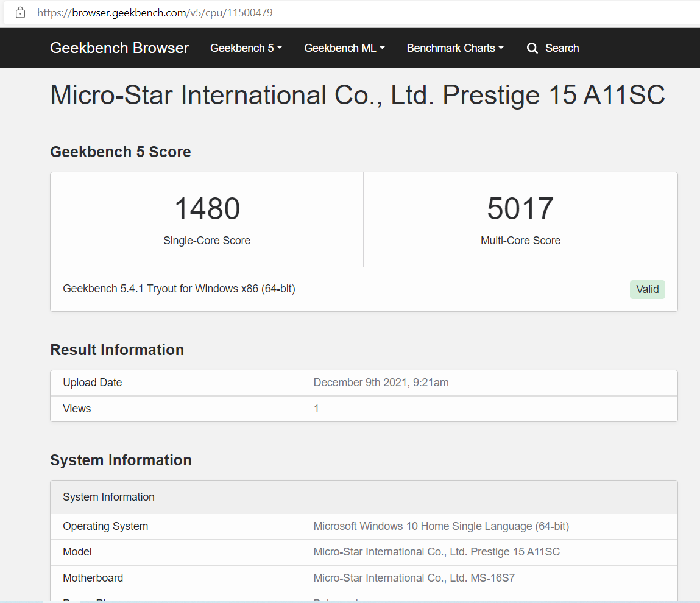Open the Benchmark Charts dropdown
700x603 pixels.
point(455,48)
